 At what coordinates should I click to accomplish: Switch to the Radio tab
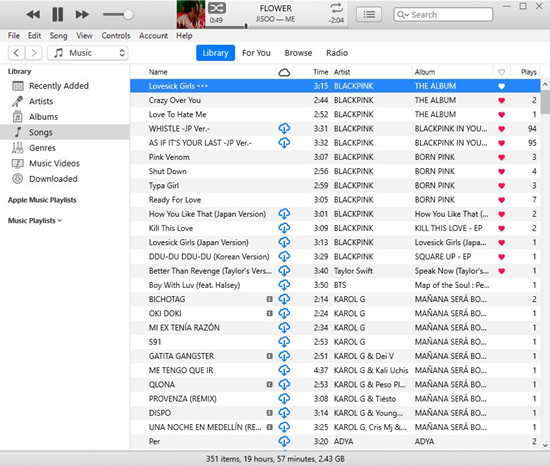[x=337, y=53]
